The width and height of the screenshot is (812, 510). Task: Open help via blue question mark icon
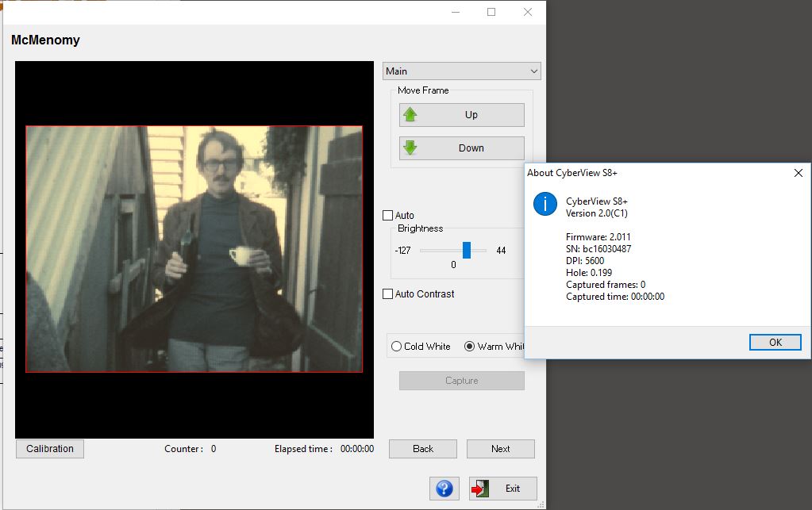click(444, 489)
